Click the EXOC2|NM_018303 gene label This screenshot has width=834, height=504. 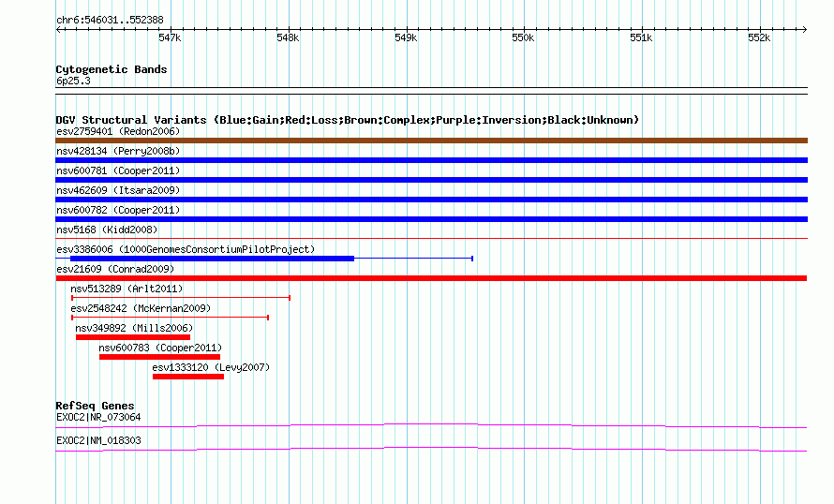(98, 440)
